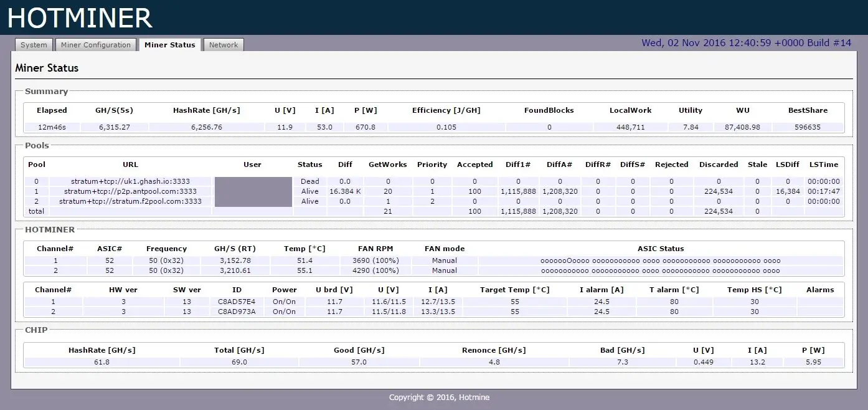
Task: Click the Efficiency [J/GH] column header
Action: pyautogui.click(x=446, y=110)
